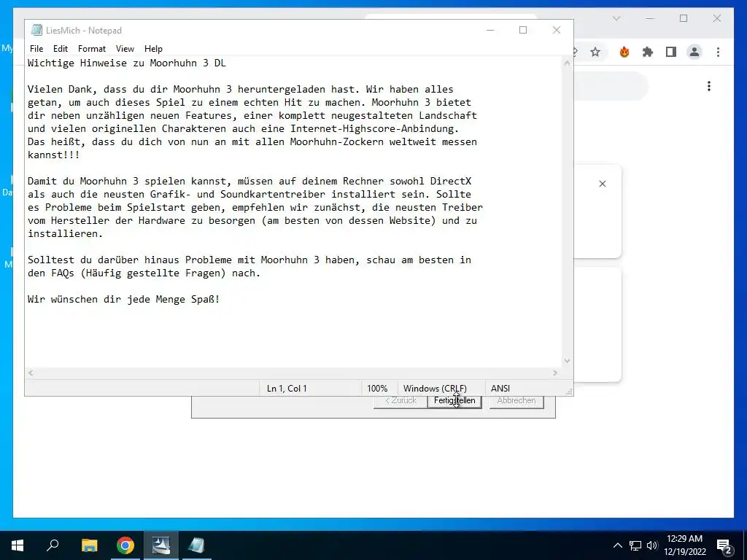The width and height of the screenshot is (747, 560).
Task: Click the line Wir wünschen dir jede Menge
Action: pos(124,300)
